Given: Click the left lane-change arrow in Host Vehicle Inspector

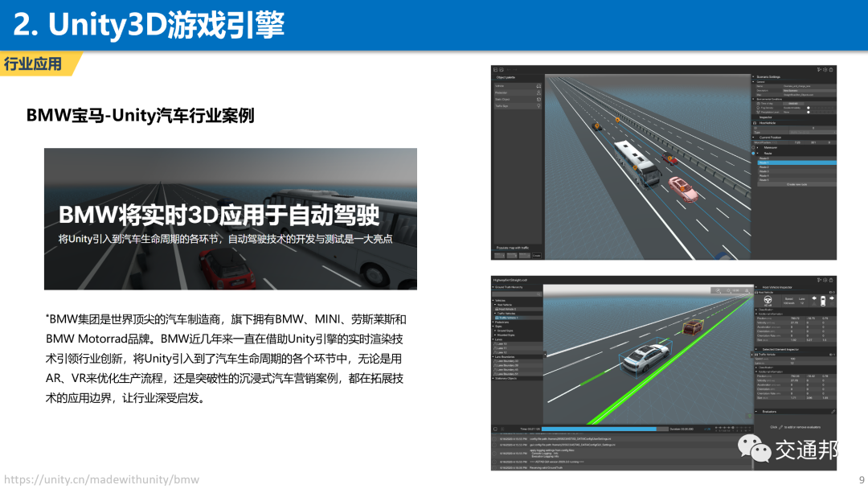Looking at the screenshot, I should 814,298.
